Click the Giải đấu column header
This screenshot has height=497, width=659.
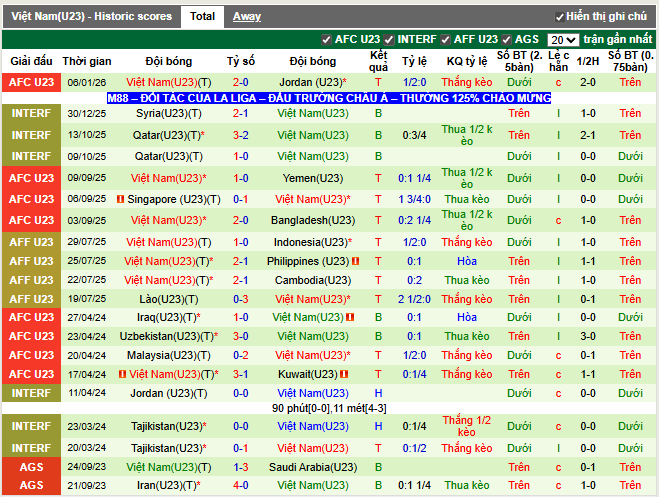32,61
